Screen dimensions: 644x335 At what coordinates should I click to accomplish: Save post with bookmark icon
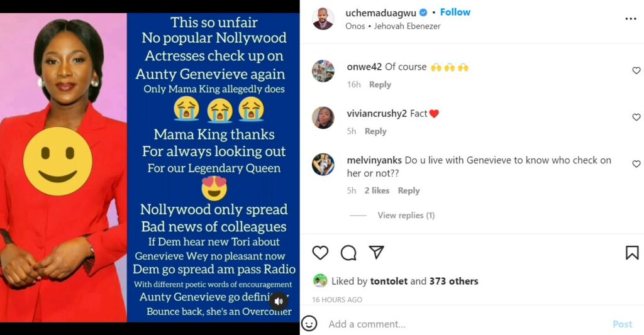632,253
